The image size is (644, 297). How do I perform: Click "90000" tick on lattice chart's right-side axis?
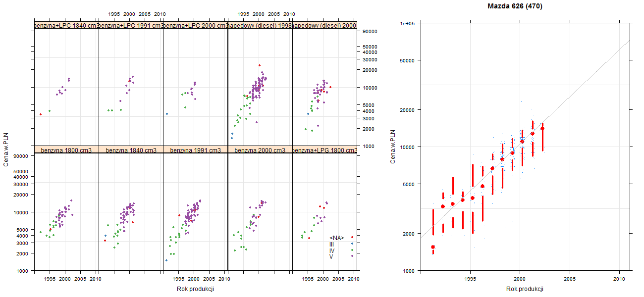[x=371, y=31]
